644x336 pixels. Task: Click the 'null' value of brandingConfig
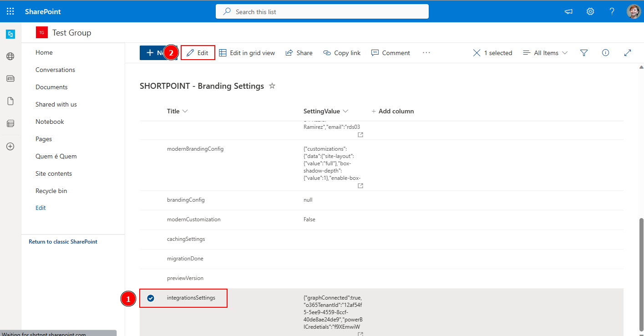point(308,200)
